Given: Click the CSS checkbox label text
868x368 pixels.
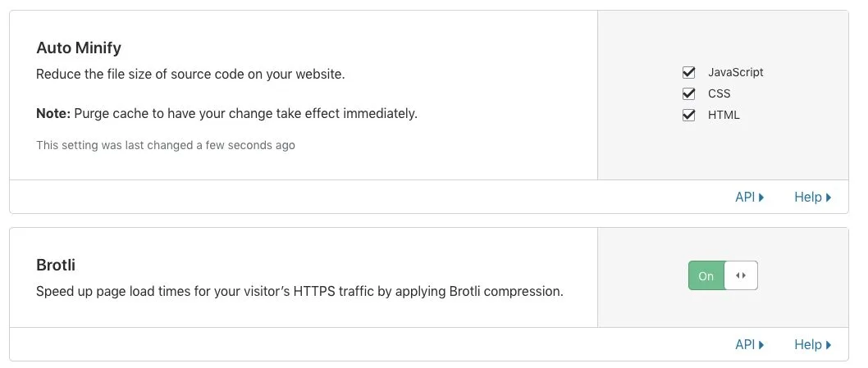Looking at the screenshot, I should click(719, 93).
